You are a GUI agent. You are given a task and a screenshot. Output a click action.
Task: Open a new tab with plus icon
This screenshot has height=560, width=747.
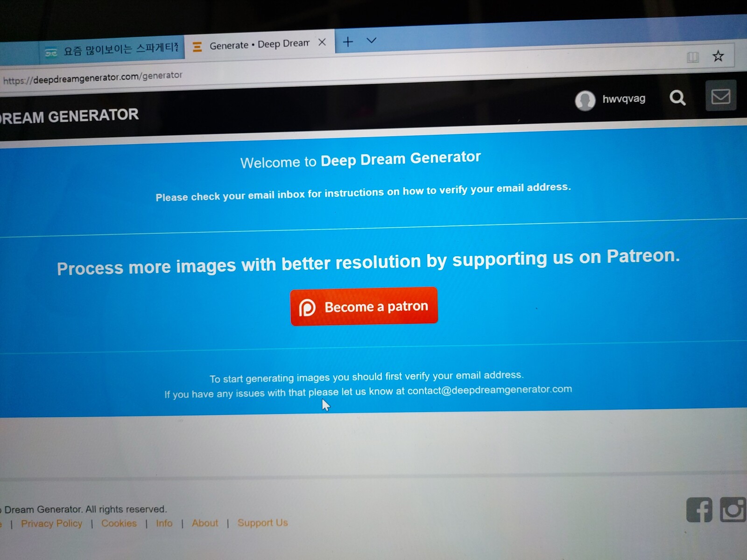point(348,42)
